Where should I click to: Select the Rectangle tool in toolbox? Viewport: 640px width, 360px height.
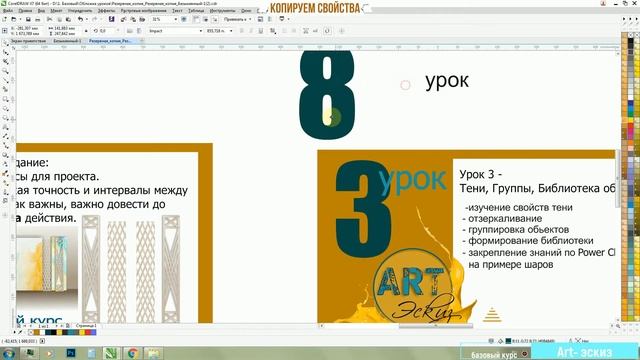pyautogui.click(x=5, y=99)
